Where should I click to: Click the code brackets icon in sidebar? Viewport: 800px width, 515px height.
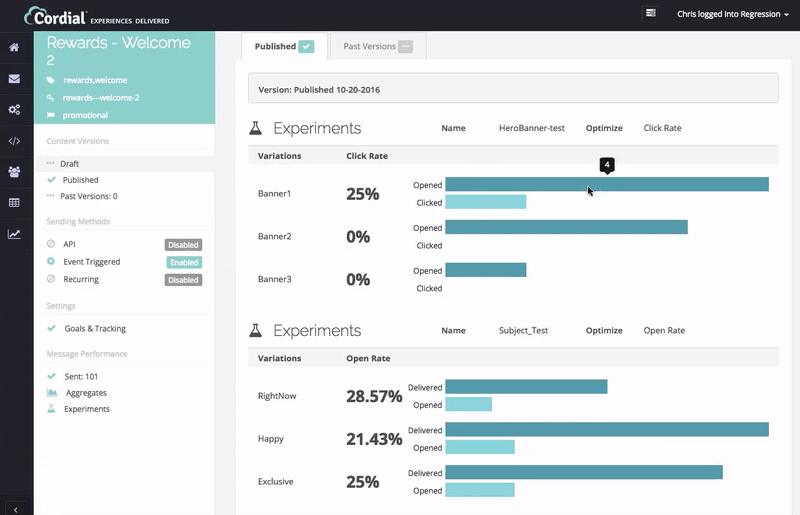[14, 141]
